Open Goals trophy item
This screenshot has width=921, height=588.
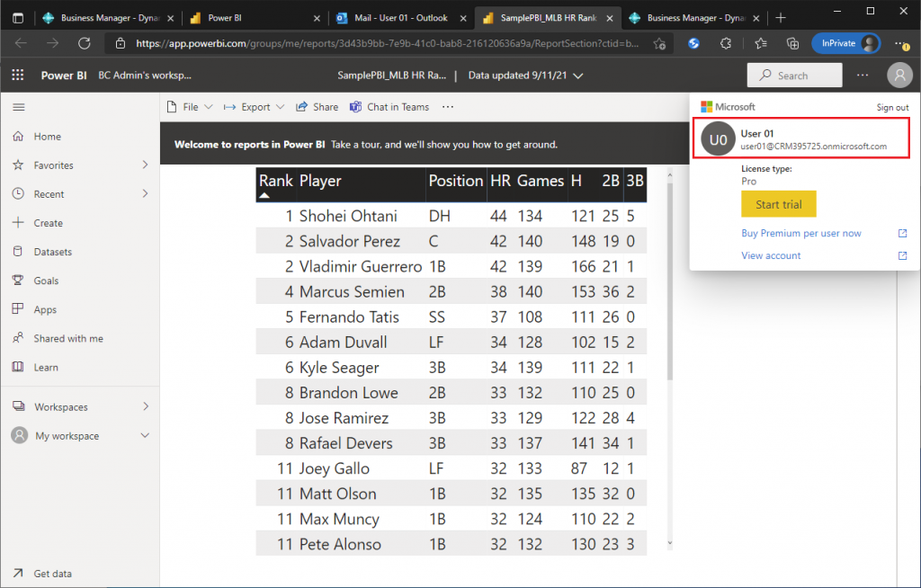[x=18, y=281]
